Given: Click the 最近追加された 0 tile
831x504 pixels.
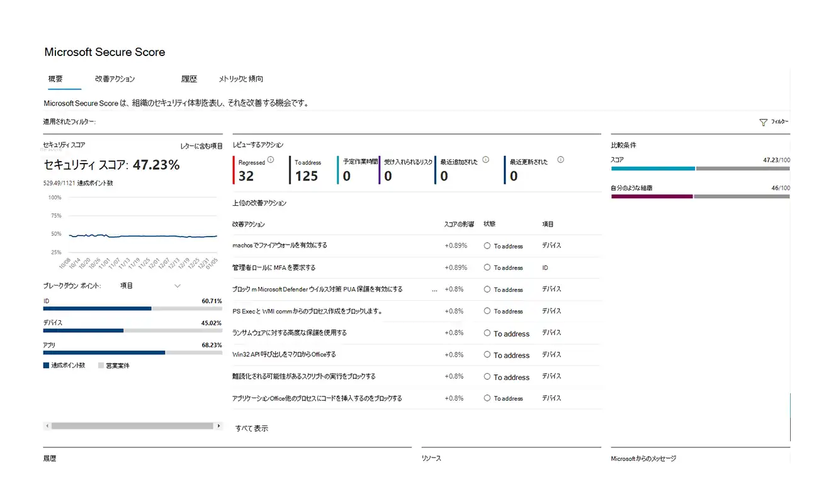Looking at the screenshot, I should 463,171.
